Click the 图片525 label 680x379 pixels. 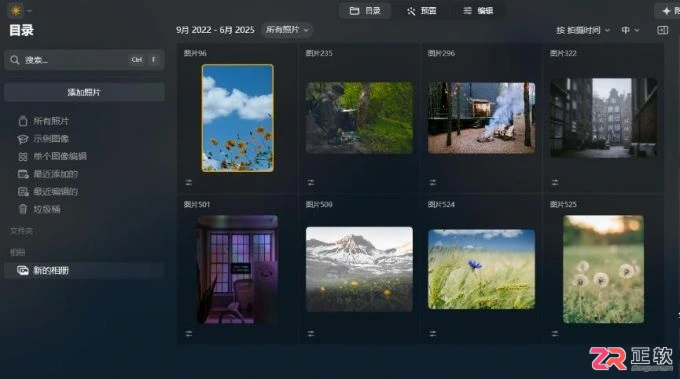click(x=563, y=204)
